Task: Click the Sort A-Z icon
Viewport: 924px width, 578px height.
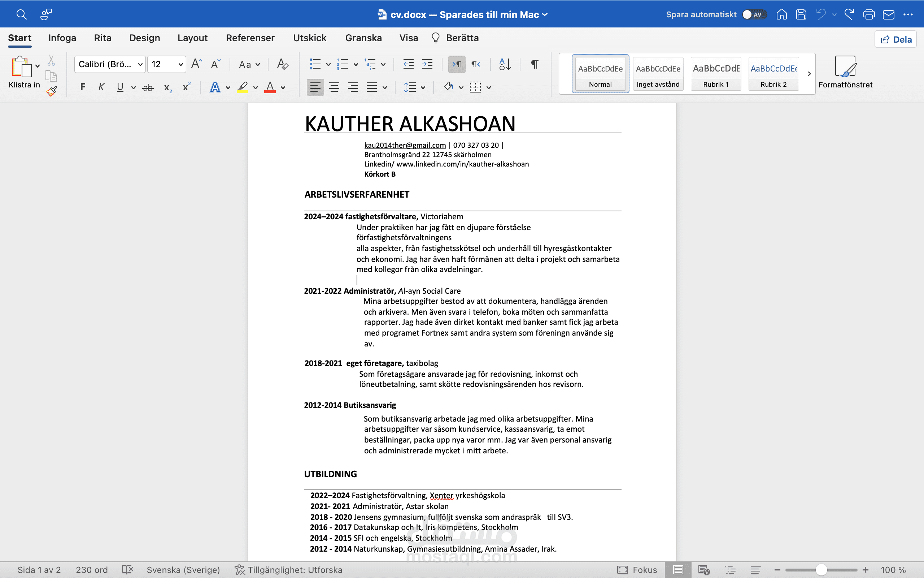Action: [x=505, y=64]
